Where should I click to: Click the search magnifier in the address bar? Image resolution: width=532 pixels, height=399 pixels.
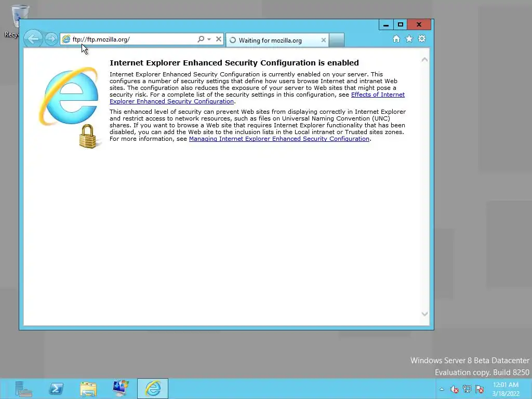coord(201,39)
